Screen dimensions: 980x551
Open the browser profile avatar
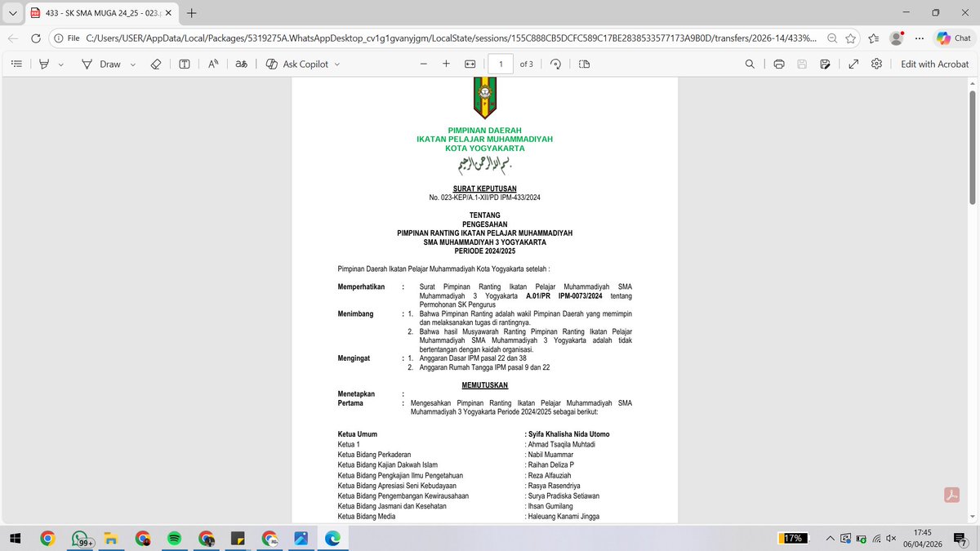click(897, 38)
